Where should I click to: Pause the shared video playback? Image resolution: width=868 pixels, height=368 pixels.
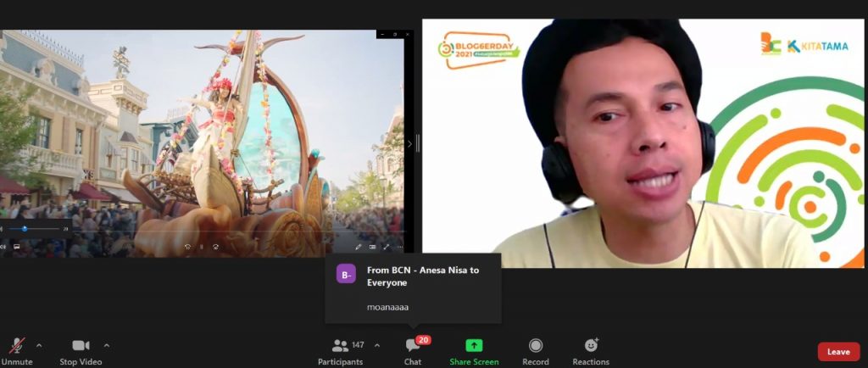pos(202,247)
